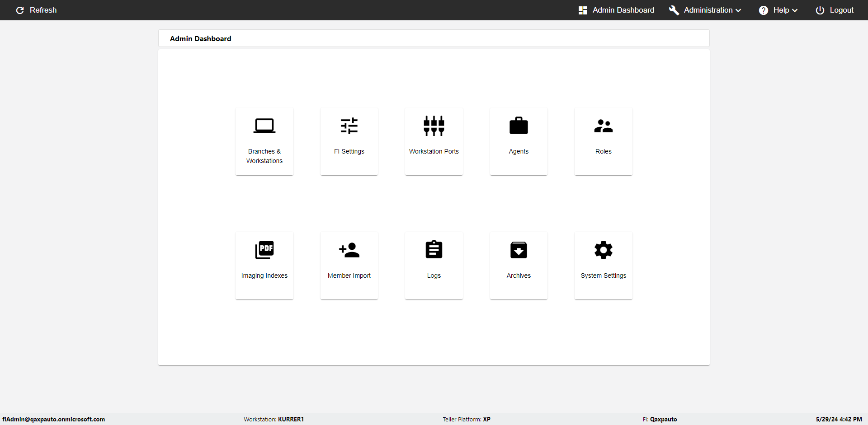Click the FI Settings label
The height and width of the screenshot is (425, 868).
click(349, 151)
